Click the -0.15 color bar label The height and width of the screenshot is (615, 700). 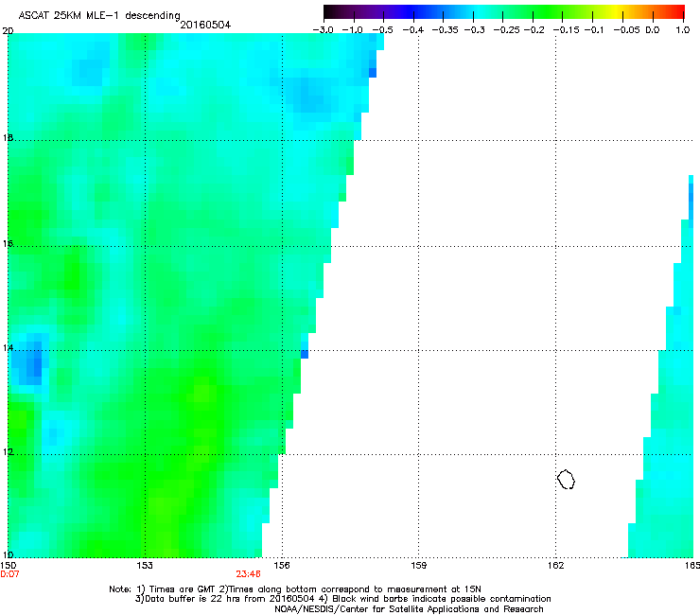[566, 30]
